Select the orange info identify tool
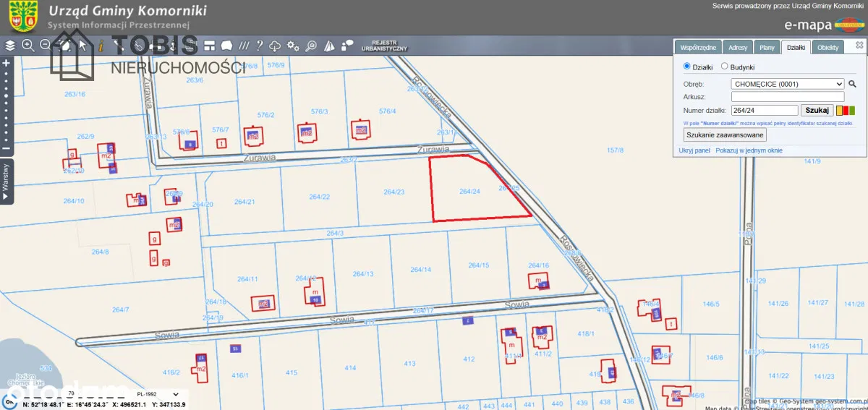 click(101, 46)
